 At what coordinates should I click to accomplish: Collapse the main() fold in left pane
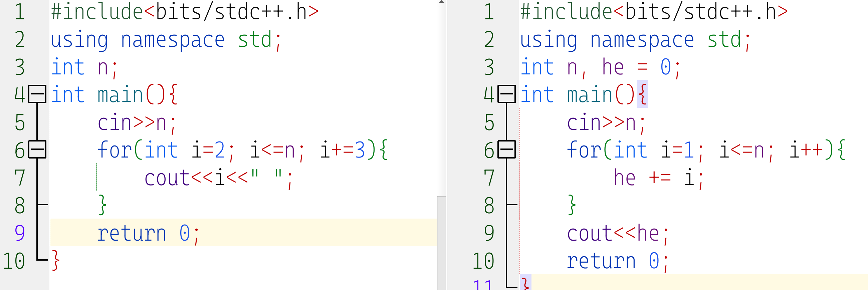(37, 94)
